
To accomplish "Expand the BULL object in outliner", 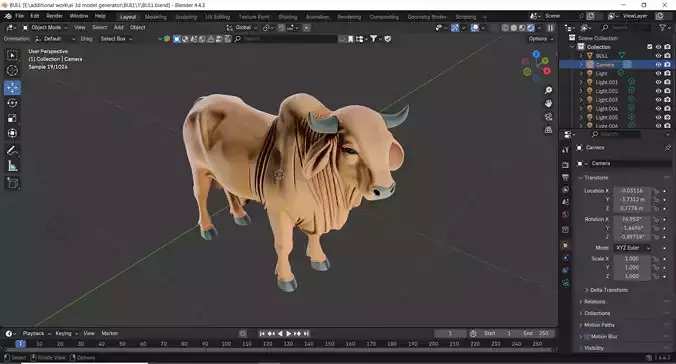I will pyautogui.click(x=581, y=56).
